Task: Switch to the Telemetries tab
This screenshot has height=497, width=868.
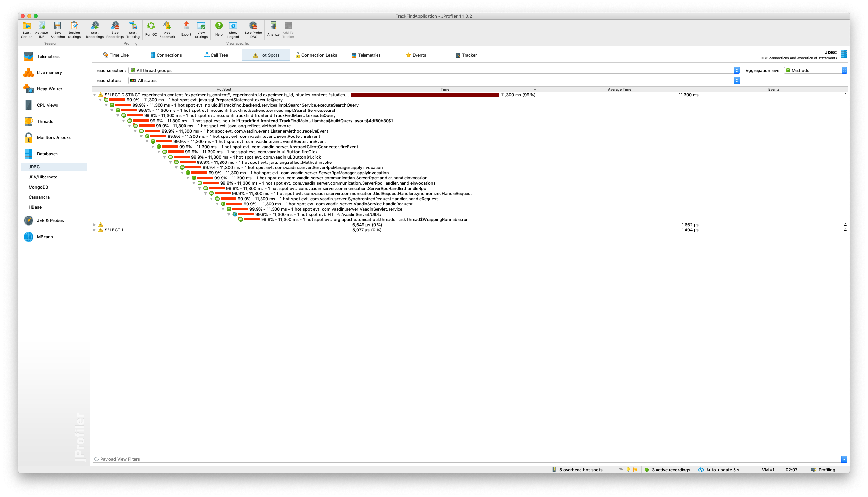Action: coord(366,55)
